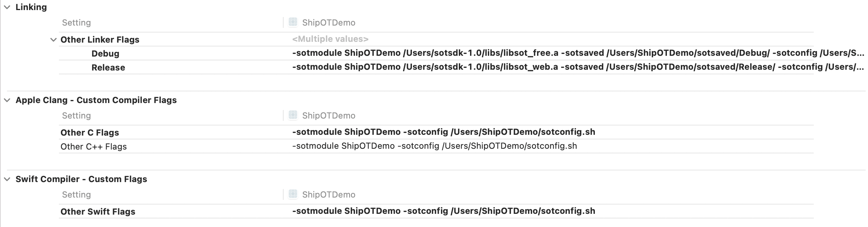Click the Debug libsot_free.a flags value

point(578,53)
